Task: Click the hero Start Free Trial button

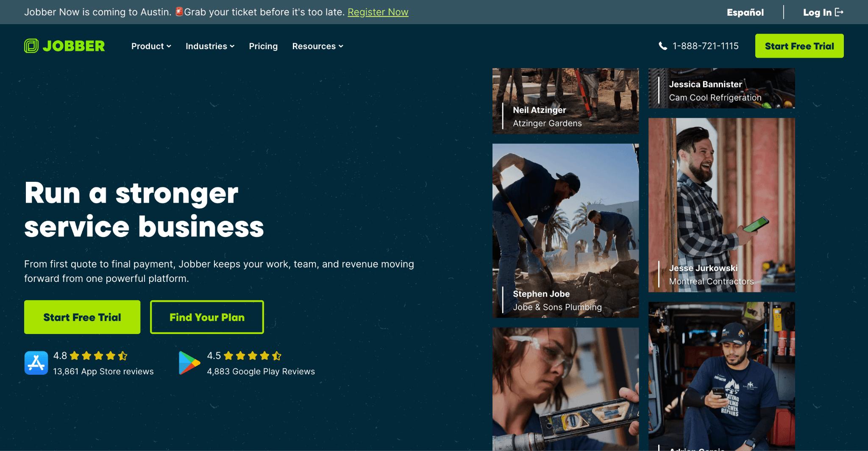Action: click(82, 317)
